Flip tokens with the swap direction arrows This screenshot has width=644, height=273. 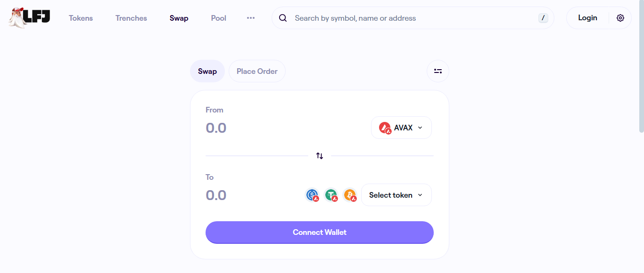pos(320,156)
